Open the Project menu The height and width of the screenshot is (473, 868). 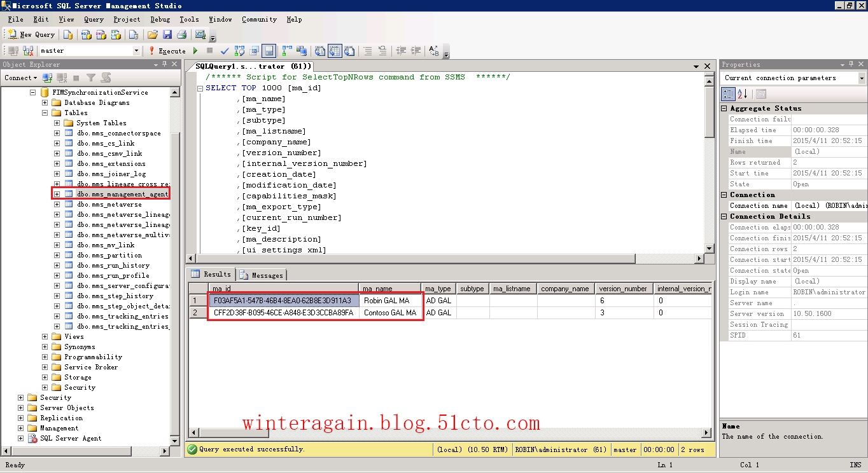127,19
